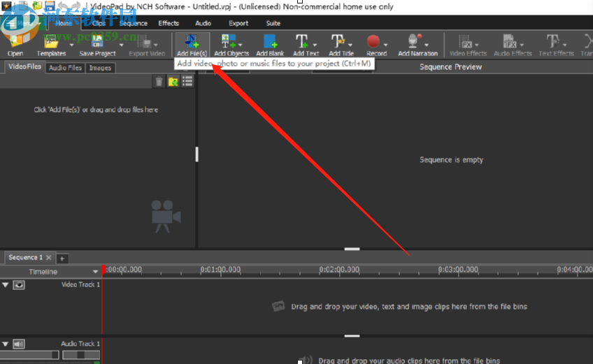Screen dimensions: 593x364
Task: Adjust Audio Track 1 volume slider
Action: (29, 354)
